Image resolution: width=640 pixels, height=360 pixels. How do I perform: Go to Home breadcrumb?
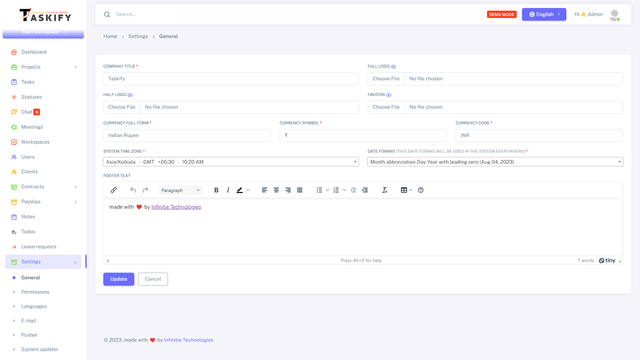(x=110, y=36)
